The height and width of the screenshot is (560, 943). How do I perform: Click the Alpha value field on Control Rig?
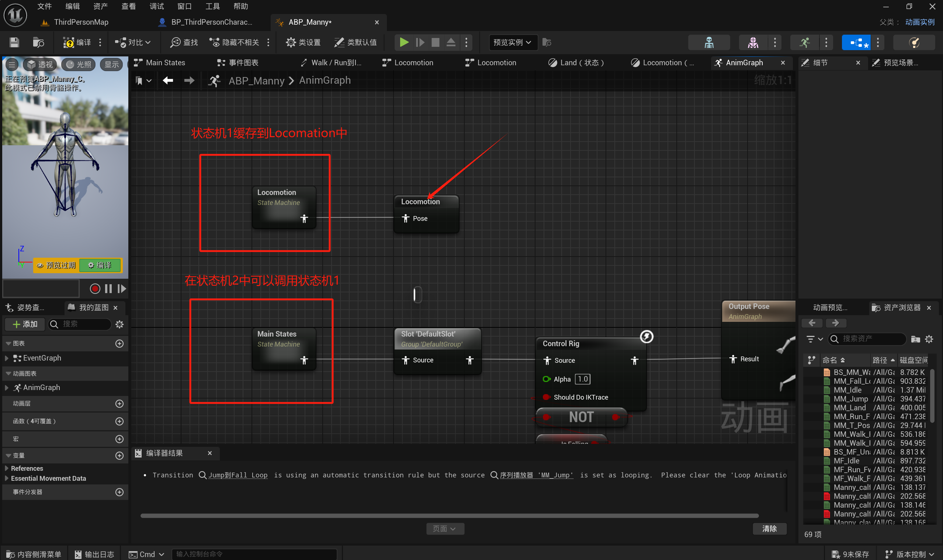pos(582,379)
